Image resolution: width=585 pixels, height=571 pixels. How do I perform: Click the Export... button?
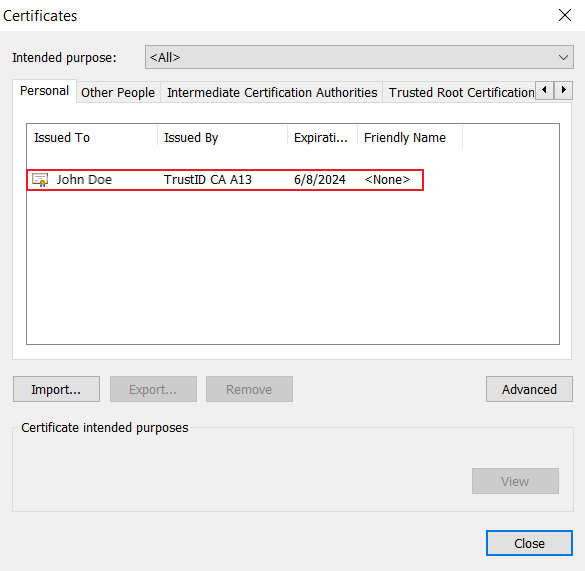pyautogui.click(x=153, y=389)
